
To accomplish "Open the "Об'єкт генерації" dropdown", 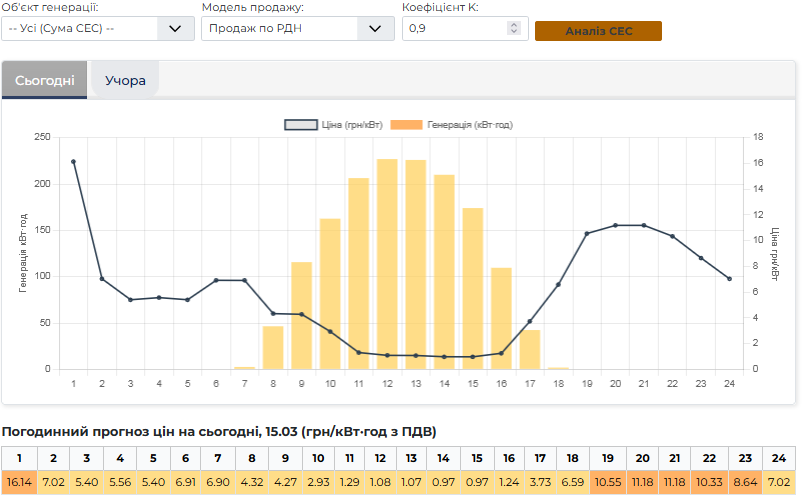I will (98, 28).
